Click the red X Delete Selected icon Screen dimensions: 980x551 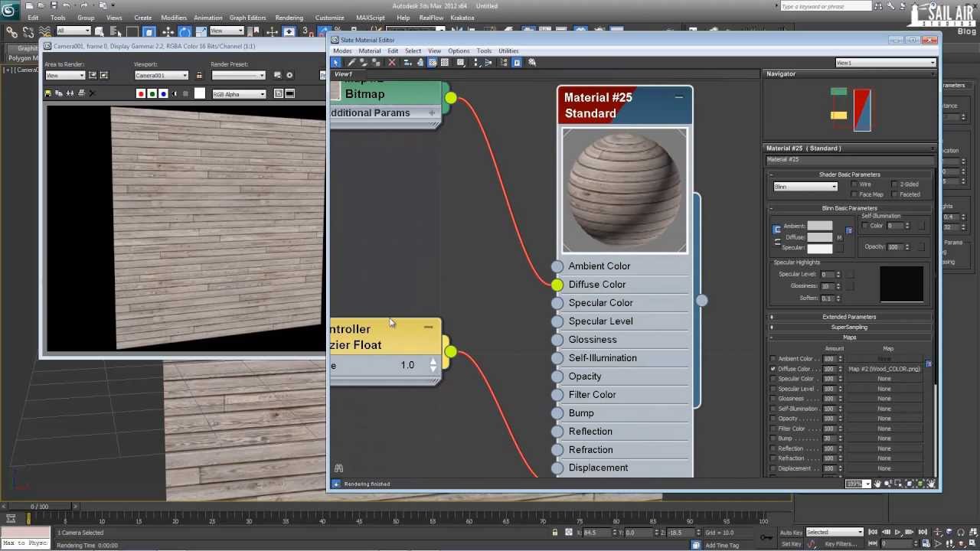pyautogui.click(x=392, y=62)
